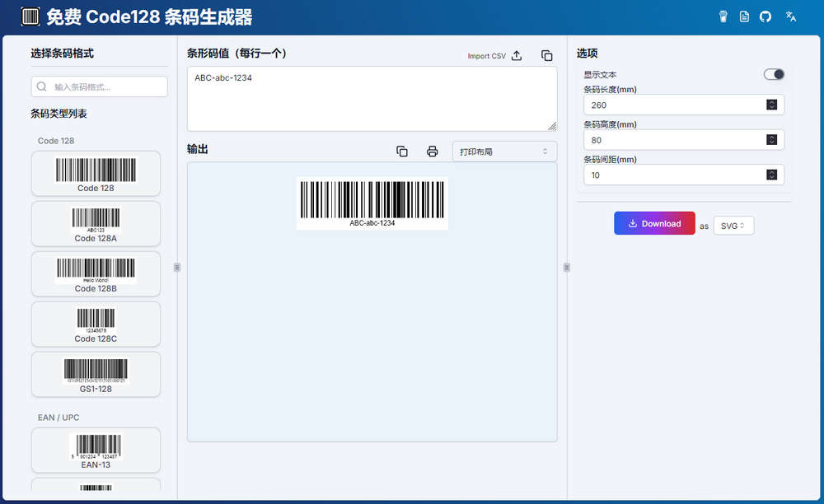This screenshot has height=504, width=824.
Task: Click the download arrow icon on the Download button
Action: 633,224
